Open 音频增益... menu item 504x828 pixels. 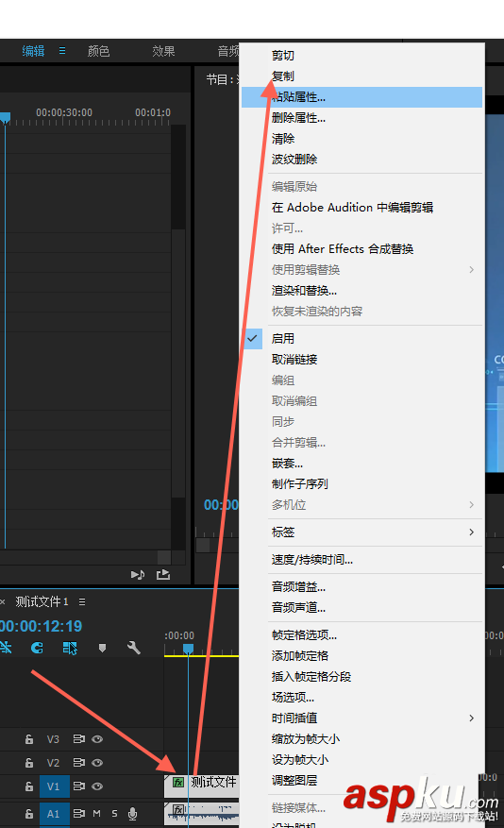pos(362,586)
